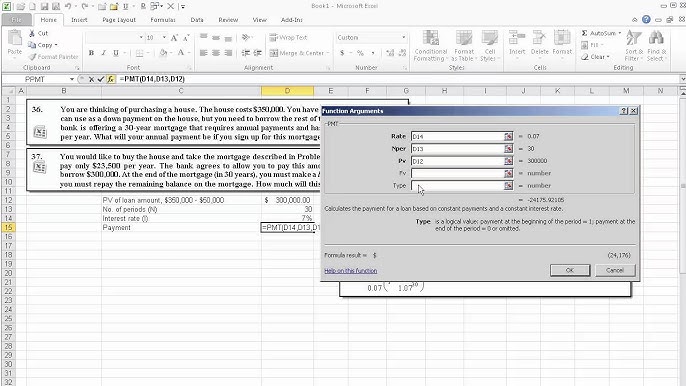The width and height of the screenshot is (686, 386).
Task: Click OK in Function Arguments dialog
Action: click(570, 270)
